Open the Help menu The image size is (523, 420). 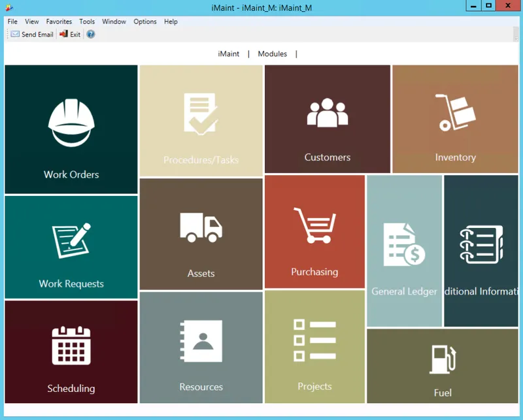pyautogui.click(x=171, y=22)
